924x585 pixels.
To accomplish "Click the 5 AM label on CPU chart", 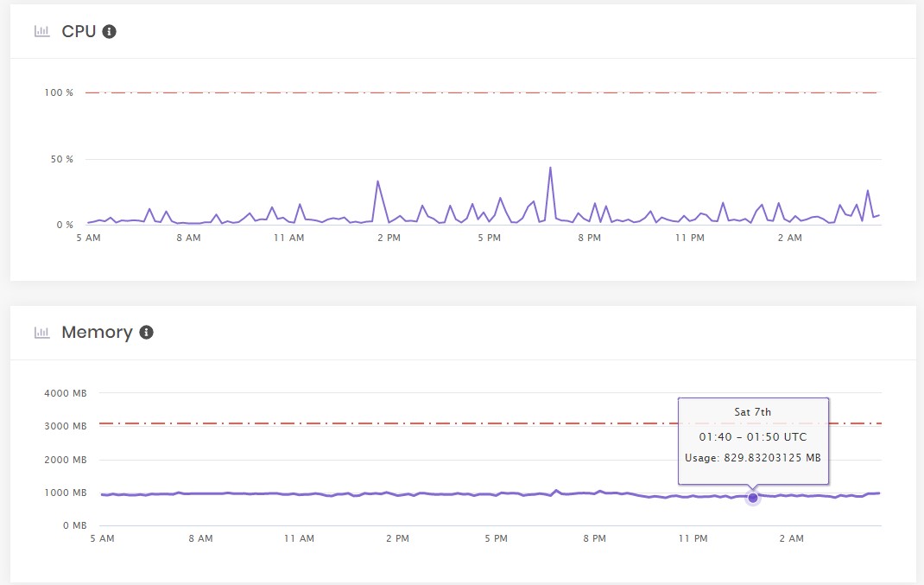I will pyautogui.click(x=88, y=238).
